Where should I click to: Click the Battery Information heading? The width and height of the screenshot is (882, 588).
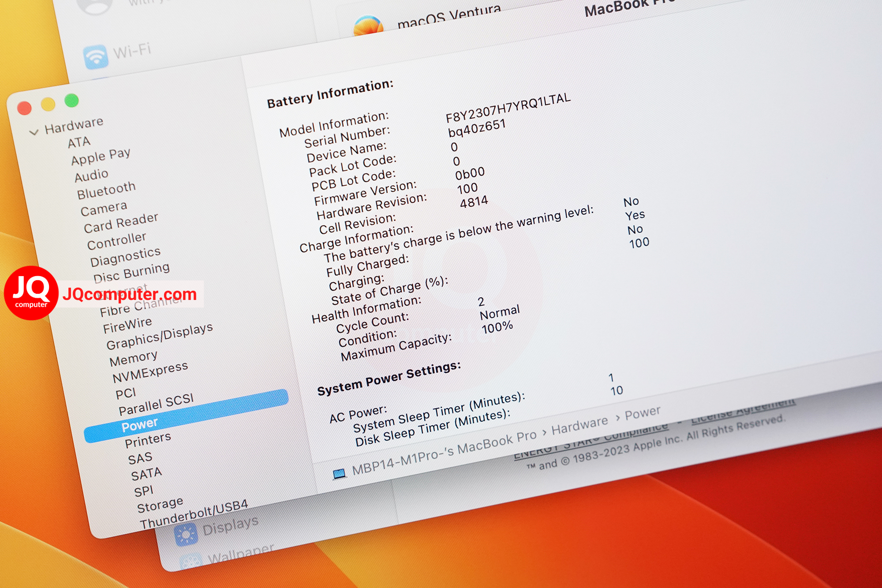coord(330,94)
